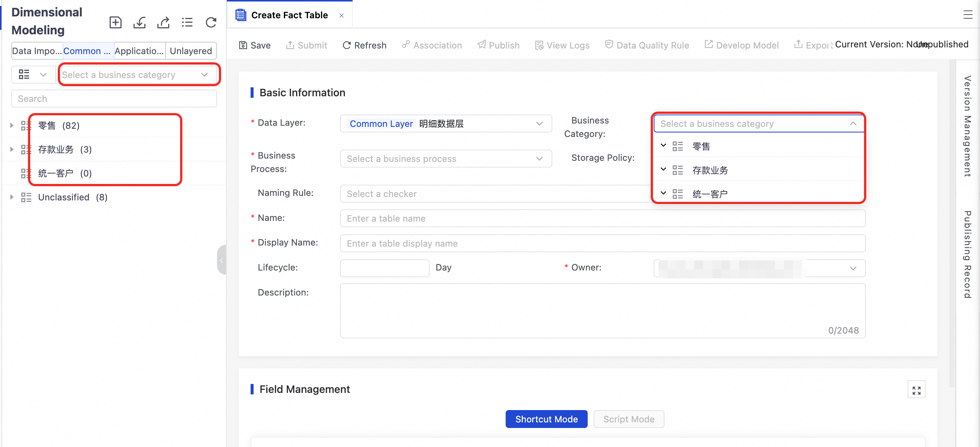This screenshot has height=447, width=980.
Task: Select the Unlayered tab
Action: [191, 51]
